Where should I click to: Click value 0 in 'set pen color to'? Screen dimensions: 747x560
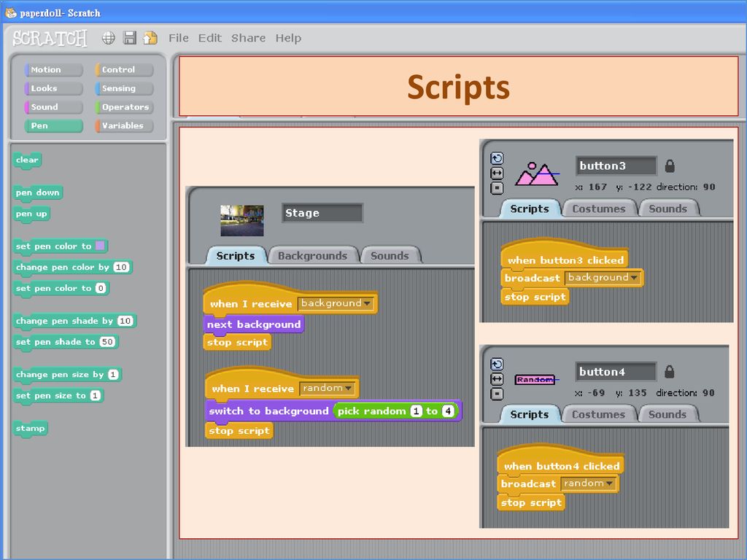pos(101,288)
